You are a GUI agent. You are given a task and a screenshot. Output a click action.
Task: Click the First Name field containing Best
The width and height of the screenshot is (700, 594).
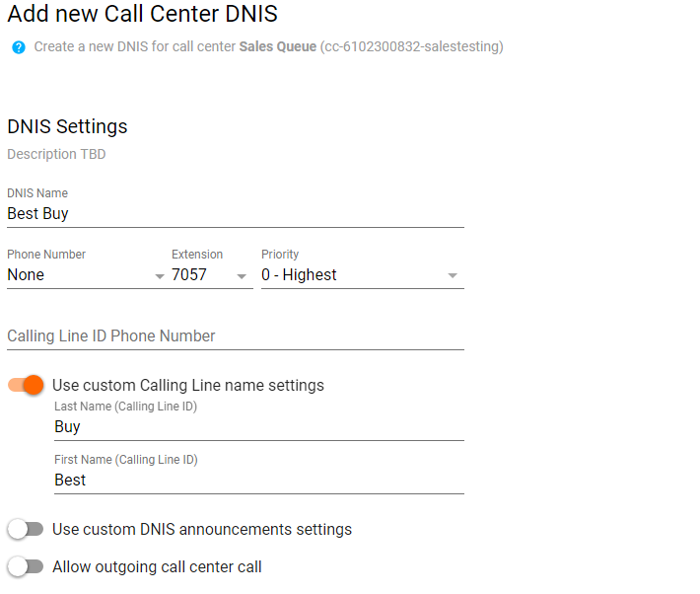coord(258,481)
